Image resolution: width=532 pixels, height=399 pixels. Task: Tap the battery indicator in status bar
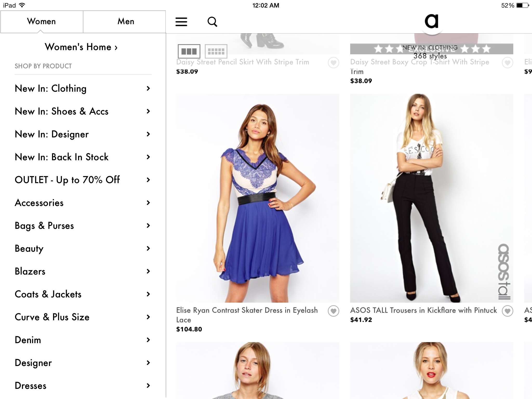coord(523,5)
